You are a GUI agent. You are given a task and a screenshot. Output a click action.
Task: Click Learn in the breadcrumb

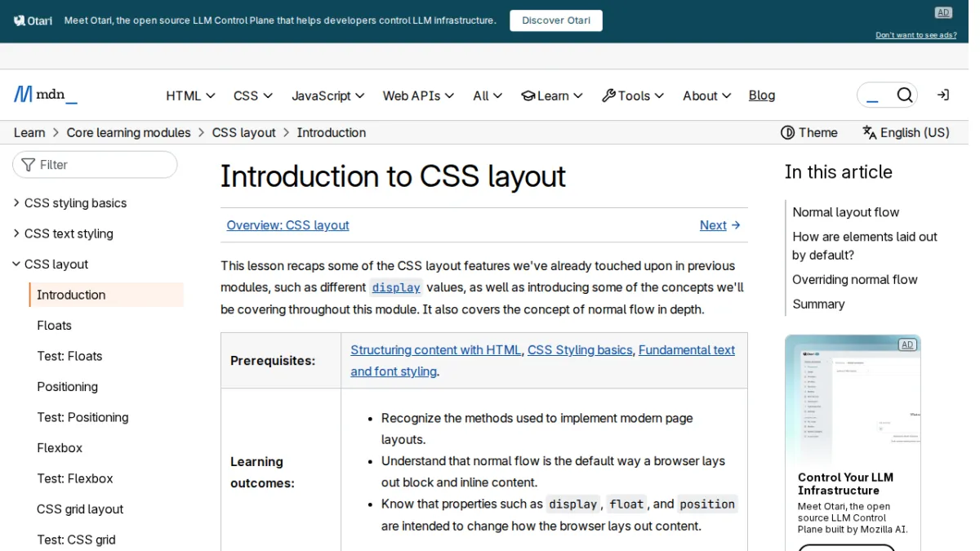29,132
